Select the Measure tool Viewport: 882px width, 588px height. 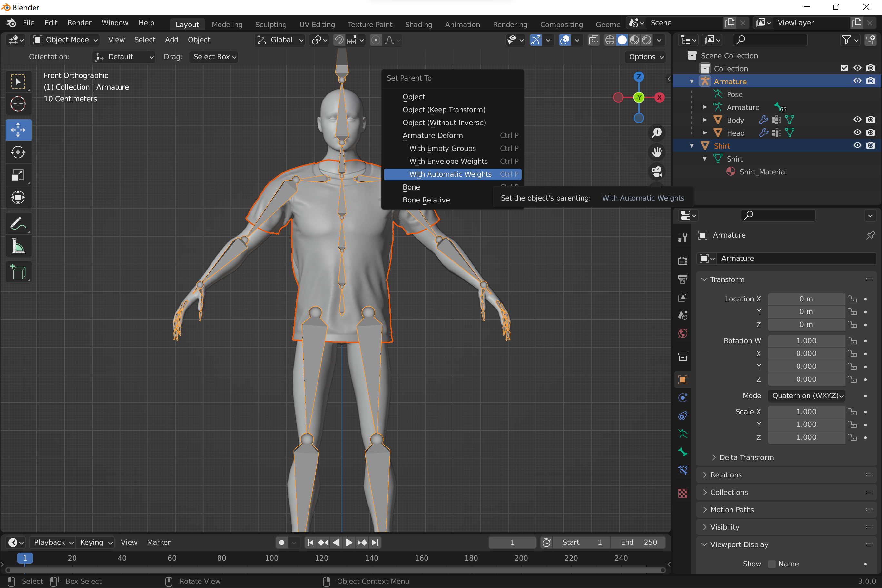tap(18, 246)
